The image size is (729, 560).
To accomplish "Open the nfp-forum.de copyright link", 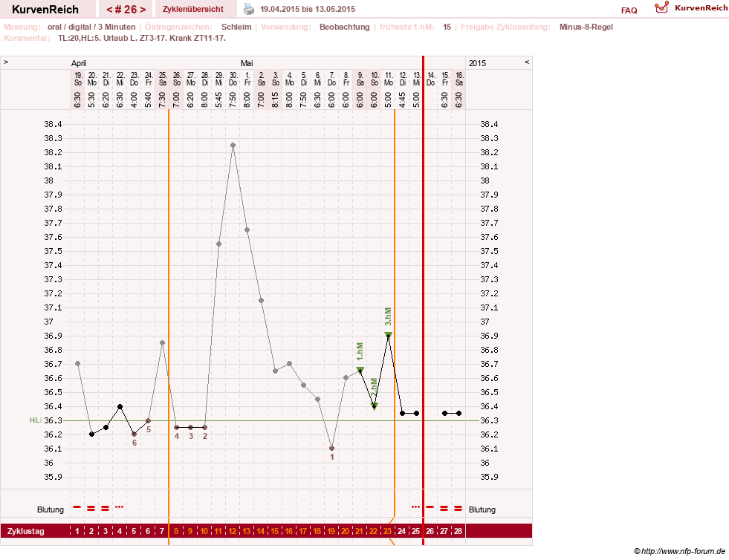I will [679, 551].
